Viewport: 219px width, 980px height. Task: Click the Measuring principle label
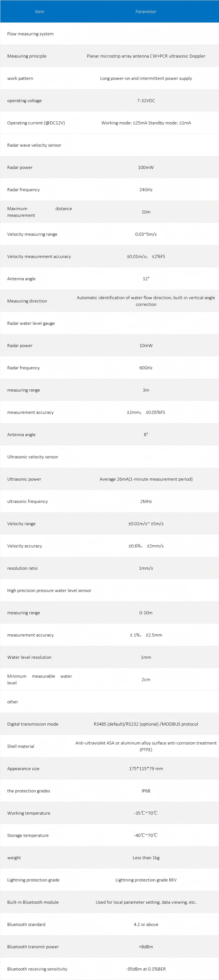coord(27,56)
